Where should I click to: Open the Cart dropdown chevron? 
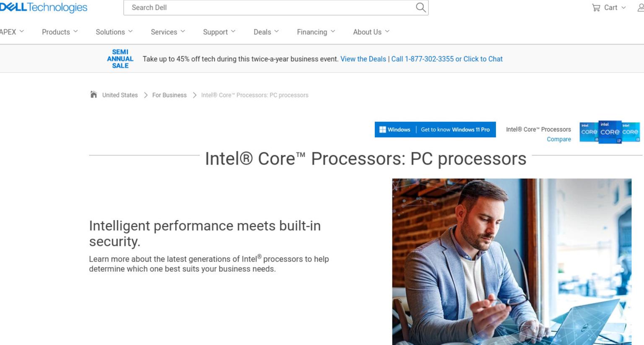point(623,8)
